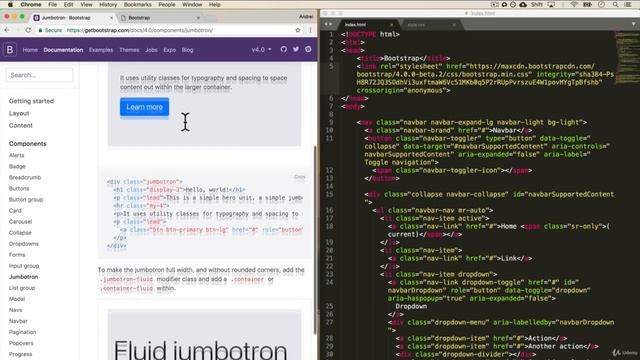
Task: Open the Help menu
Action: 215,4
